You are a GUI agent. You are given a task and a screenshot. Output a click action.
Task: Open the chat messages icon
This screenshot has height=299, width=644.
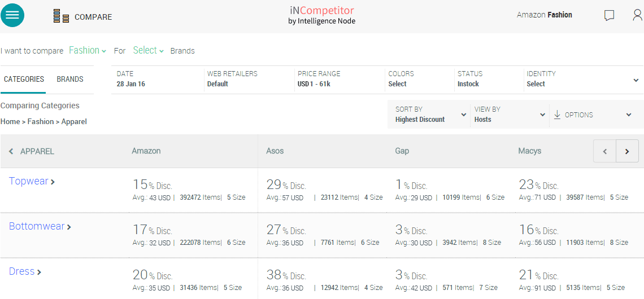point(609,15)
